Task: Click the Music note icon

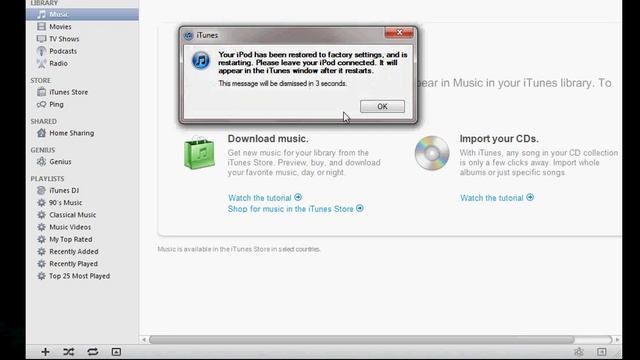Action: 41,14
